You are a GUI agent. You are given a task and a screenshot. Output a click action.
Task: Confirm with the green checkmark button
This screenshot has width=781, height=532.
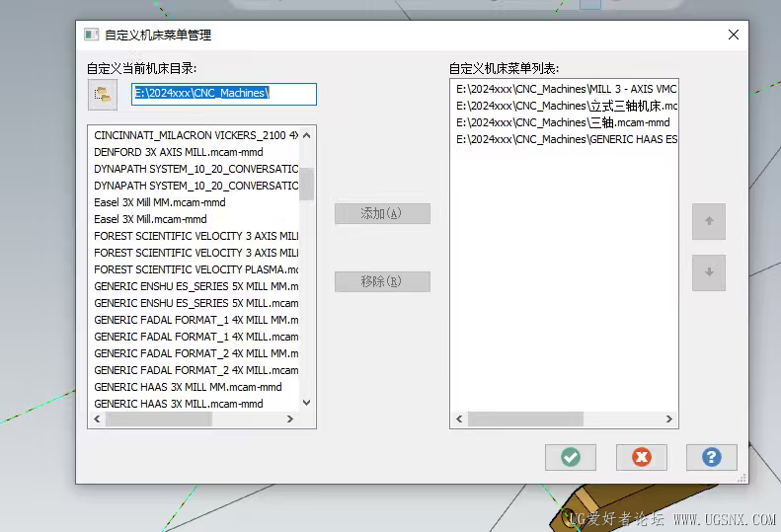pyautogui.click(x=571, y=457)
